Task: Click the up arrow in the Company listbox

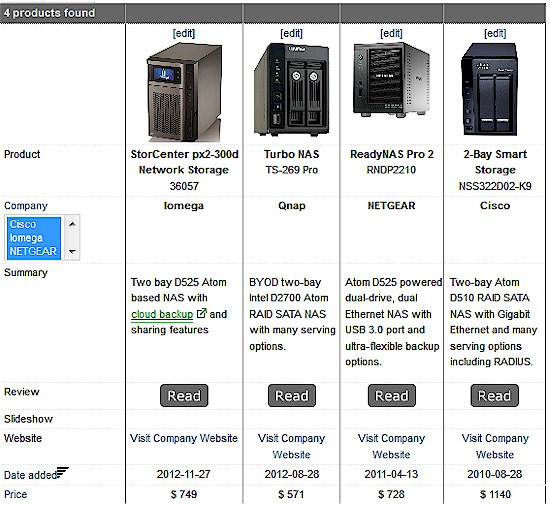Action: [x=72, y=224]
